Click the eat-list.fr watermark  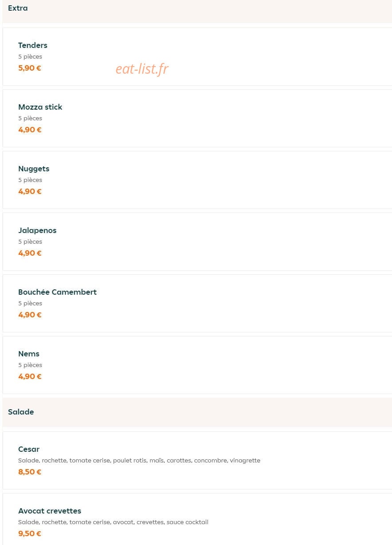(142, 69)
